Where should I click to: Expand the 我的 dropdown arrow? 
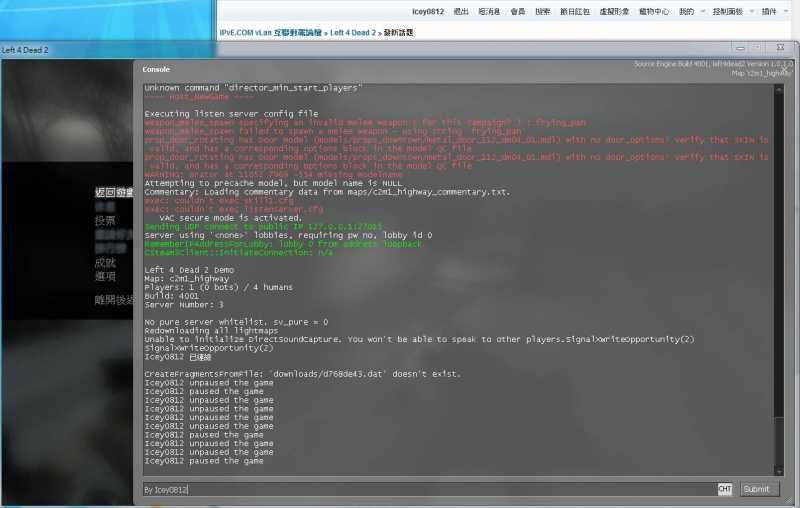click(x=700, y=12)
